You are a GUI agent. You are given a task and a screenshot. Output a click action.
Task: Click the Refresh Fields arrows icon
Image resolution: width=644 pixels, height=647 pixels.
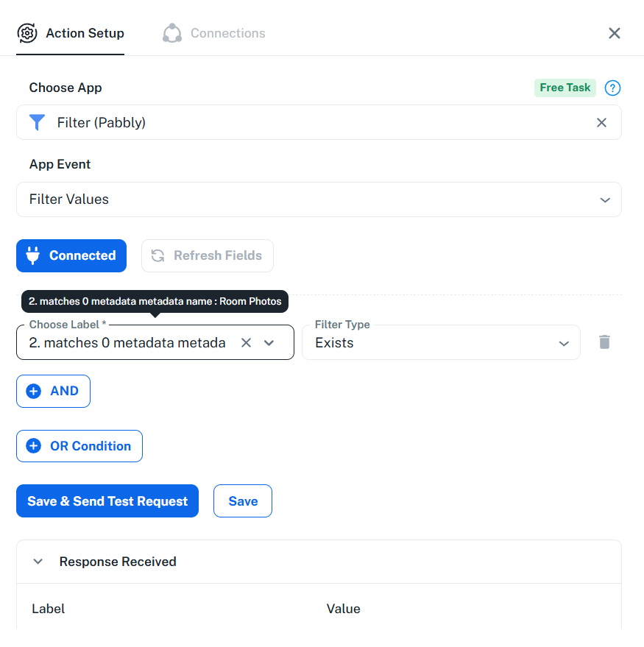(158, 255)
